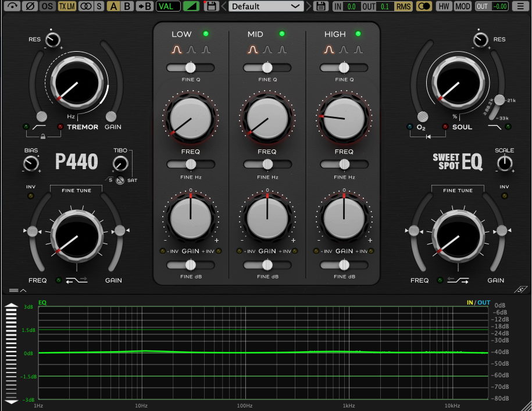Switch to preset slot B
Screen dimensions: 532x411
[126, 6]
